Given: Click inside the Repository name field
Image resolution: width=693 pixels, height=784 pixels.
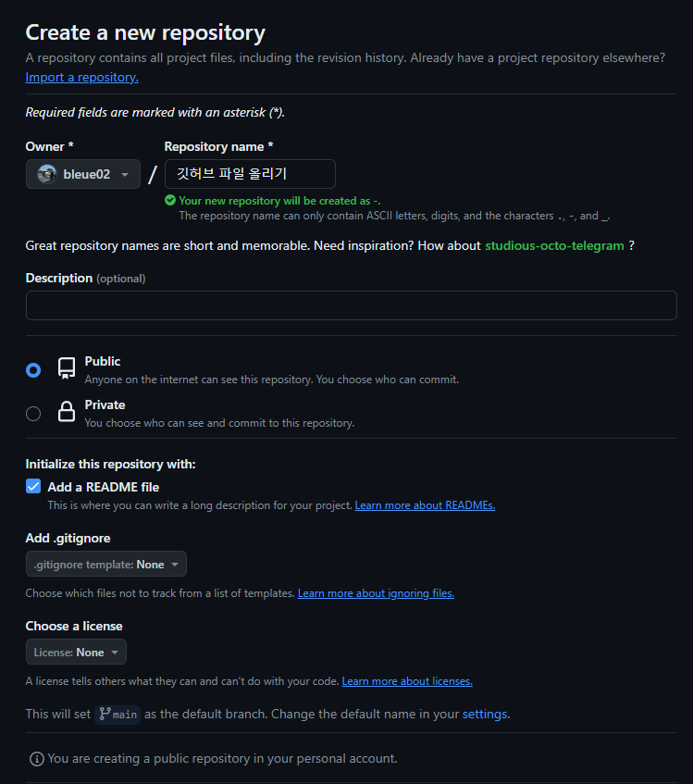Looking at the screenshot, I should 250,174.
